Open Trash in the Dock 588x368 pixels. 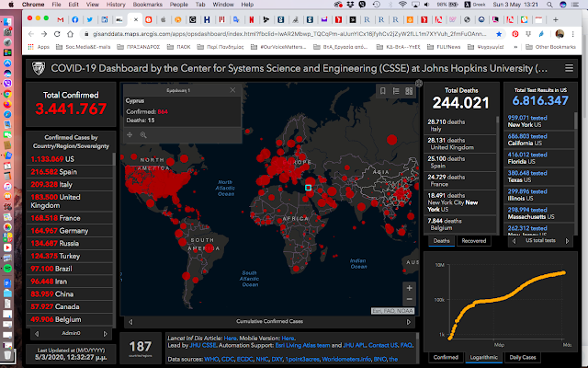tap(7, 354)
